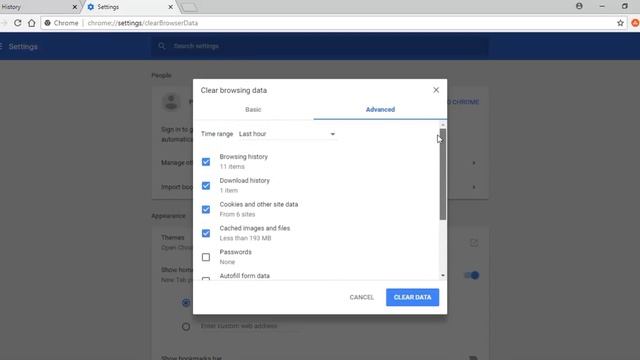Uncheck the Browsing history checkbox
The height and width of the screenshot is (360, 640).
click(x=206, y=162)
